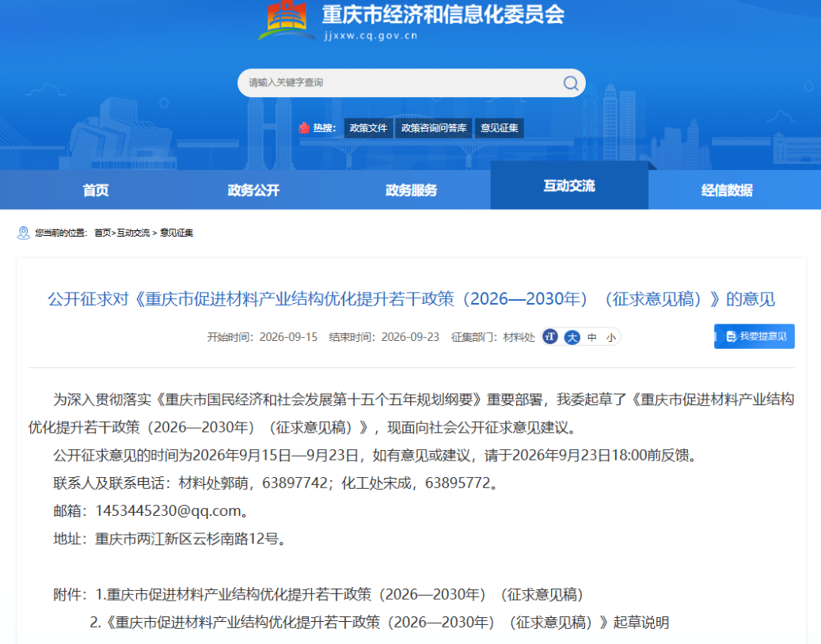Click hot search tag 政策文件
Screen dimensions: 821x644
368,128
